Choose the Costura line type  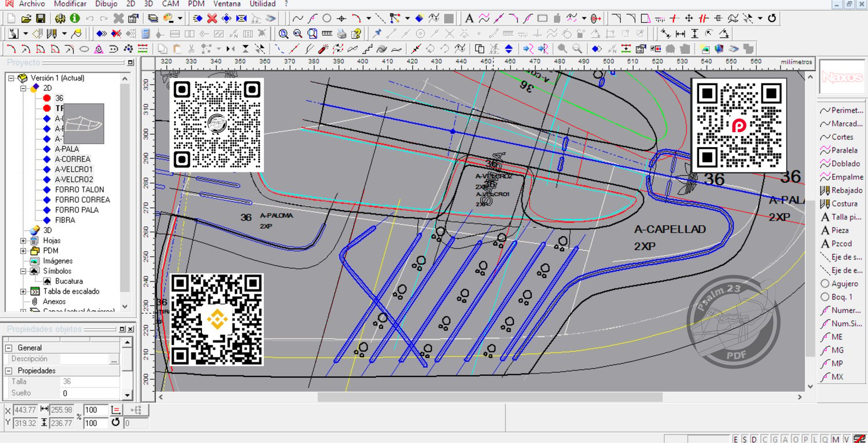(842, 204)
